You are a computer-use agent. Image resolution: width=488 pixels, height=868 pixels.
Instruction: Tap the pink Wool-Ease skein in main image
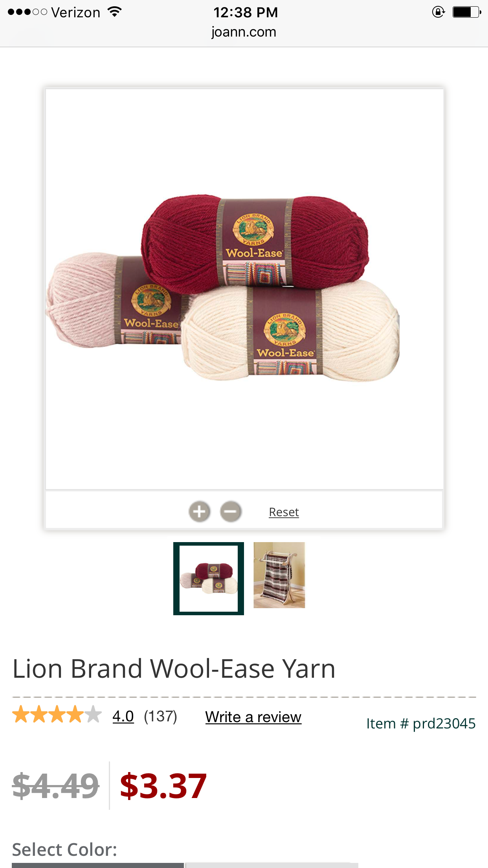[x=110, y=301]
